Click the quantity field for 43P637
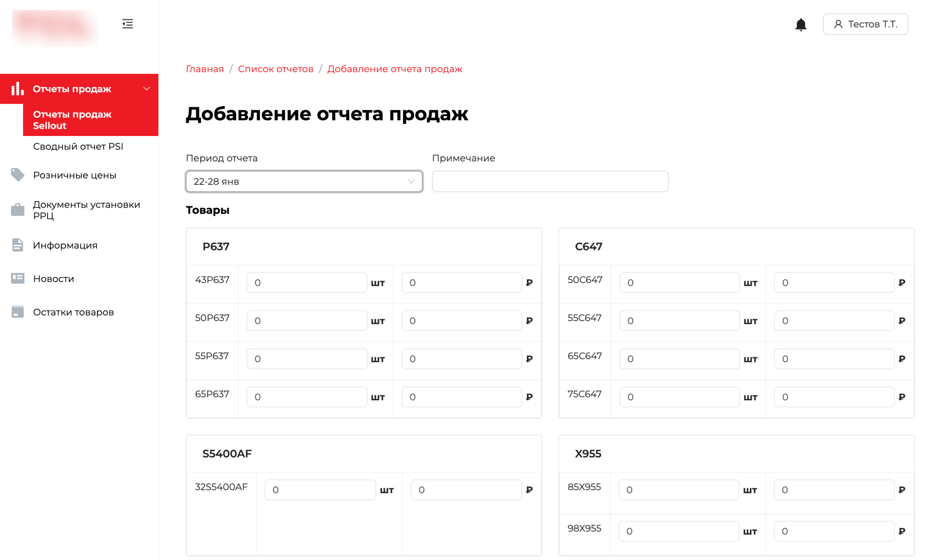 coord(306,283)
